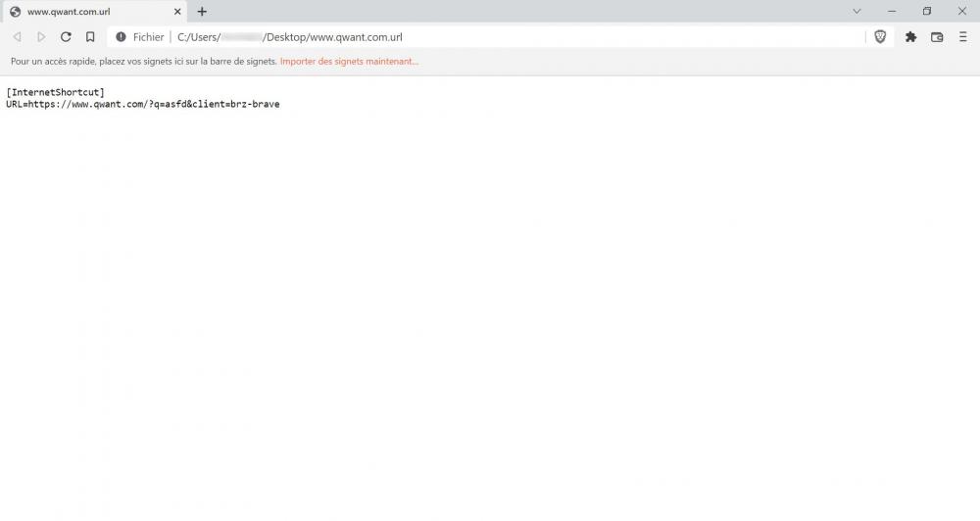
Task: Select the www.qwant.com.url tab
Action: 94,11
